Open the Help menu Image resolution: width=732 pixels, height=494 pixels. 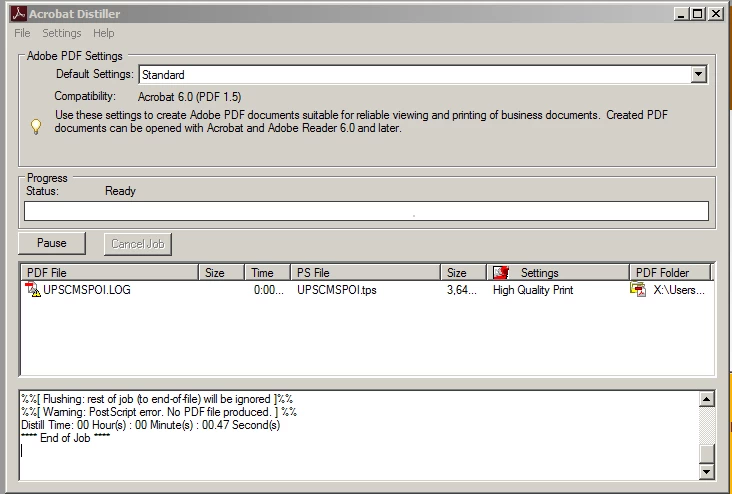(104, 33)
